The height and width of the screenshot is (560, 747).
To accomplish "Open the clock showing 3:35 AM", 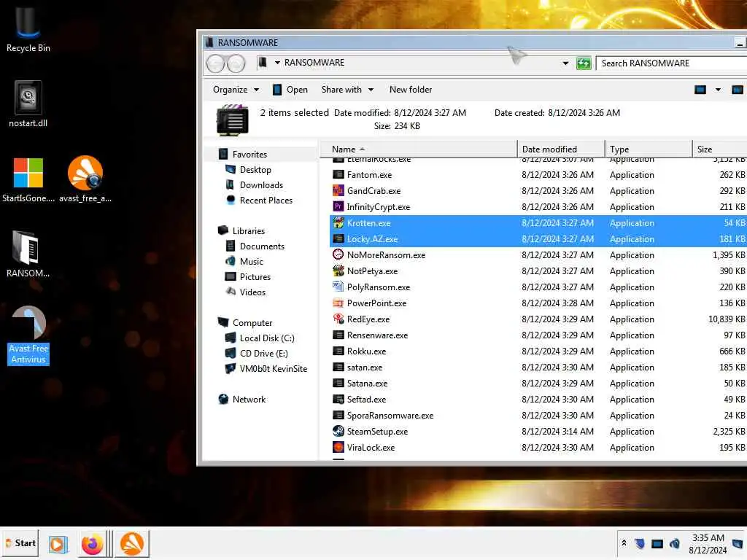I will (708, 544).
